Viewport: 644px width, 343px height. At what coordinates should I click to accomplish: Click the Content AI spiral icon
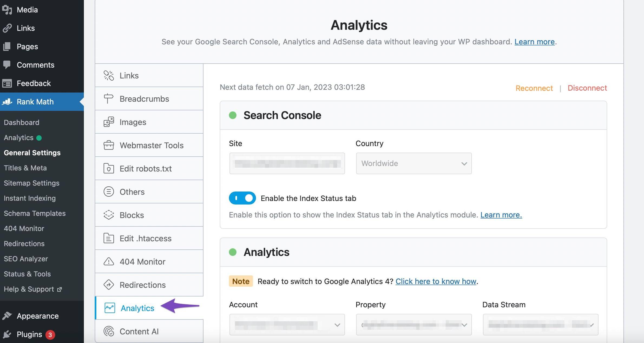[109, 331]
